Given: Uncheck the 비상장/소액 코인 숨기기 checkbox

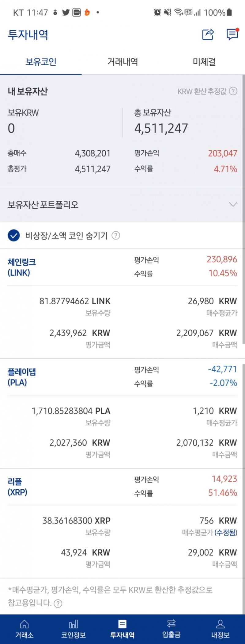Looking at the screenshot, I should (13, 236).
